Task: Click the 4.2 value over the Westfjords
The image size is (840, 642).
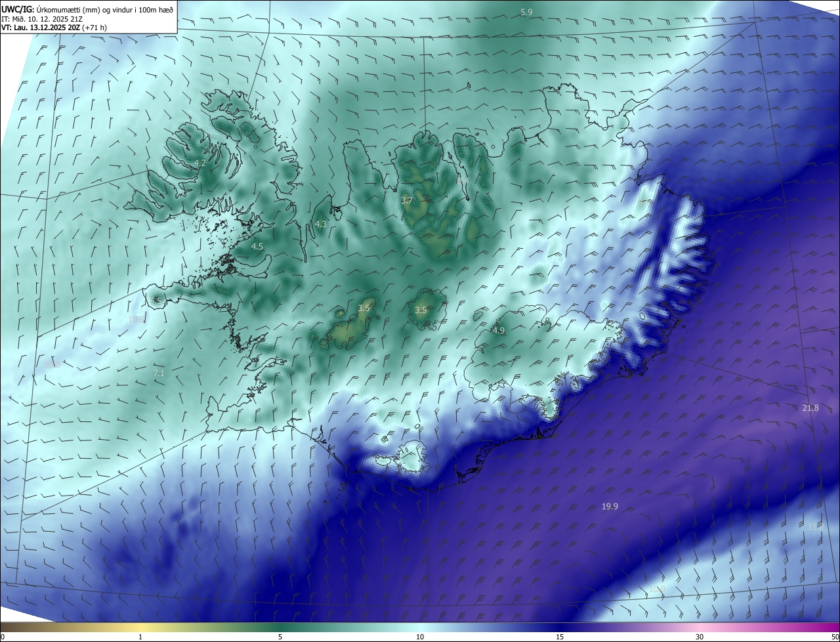Action: pyautogui.click(x=200, y=163)
